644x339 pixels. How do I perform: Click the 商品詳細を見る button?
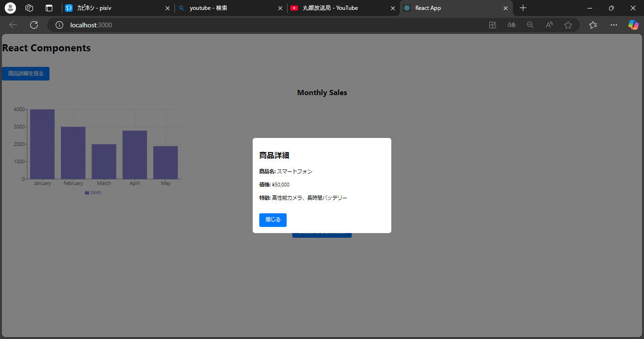click(x=25, y=73)
